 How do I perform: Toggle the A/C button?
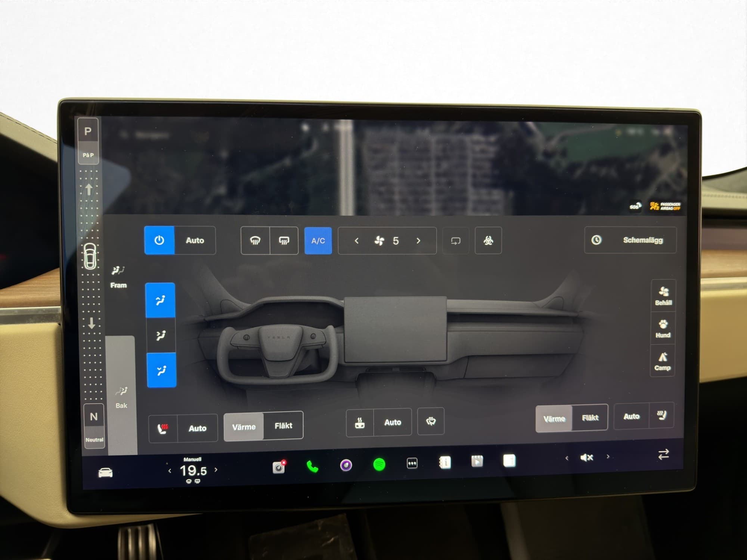coord(318,241)
